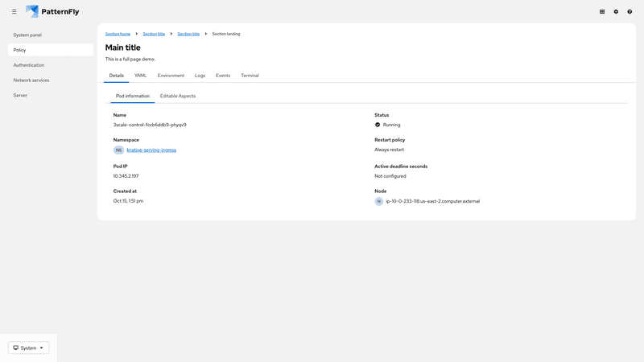Switch to the YAML tab
The image size is (644, 362).
(x=140, y=76)
